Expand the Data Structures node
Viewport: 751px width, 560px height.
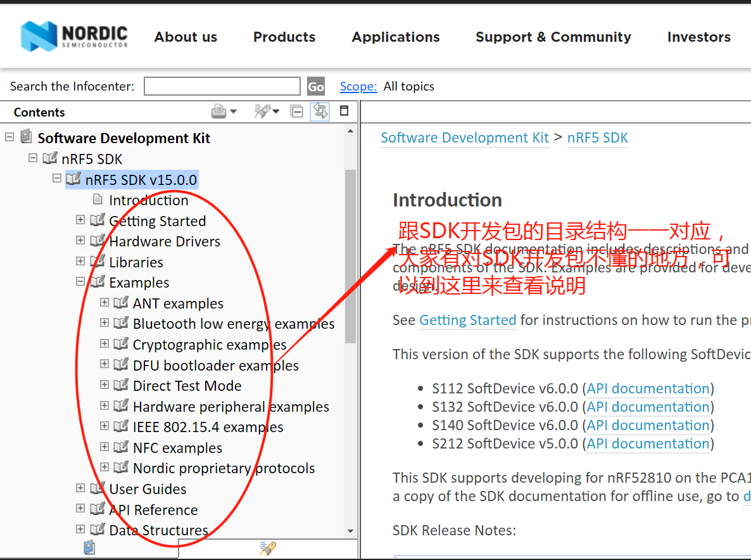point(80,529)
